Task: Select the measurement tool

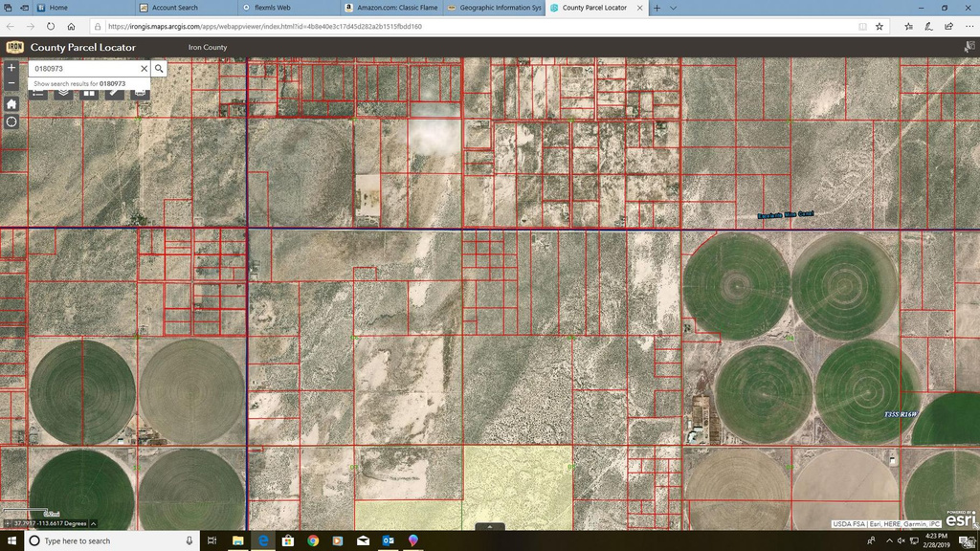Action: pyautogui.click(x=114, y=94)
